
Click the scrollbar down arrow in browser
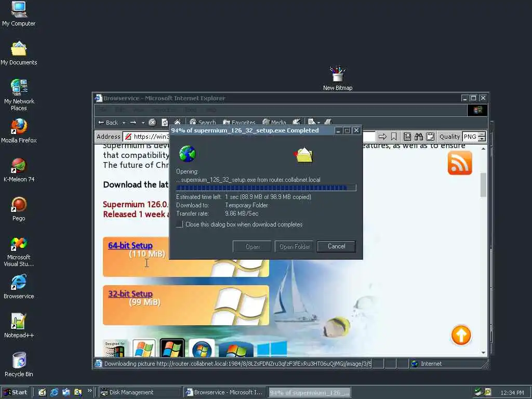click(483, 353)
